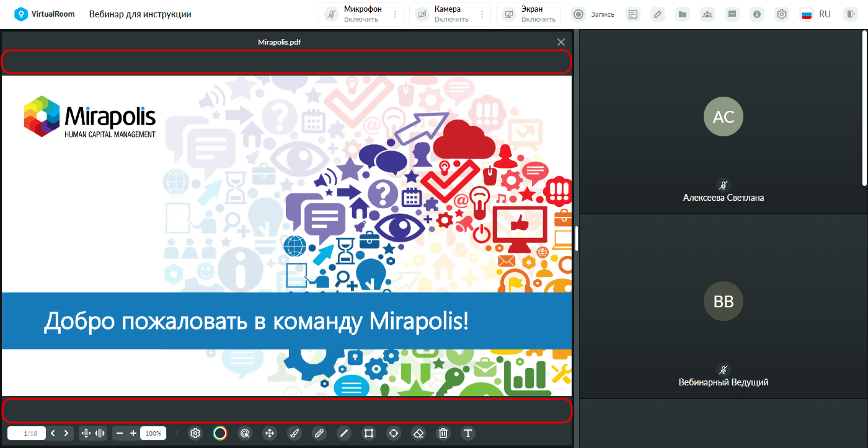Select the text tool T icon
Screen dimensions: 868x448
[x=468, y=433]
